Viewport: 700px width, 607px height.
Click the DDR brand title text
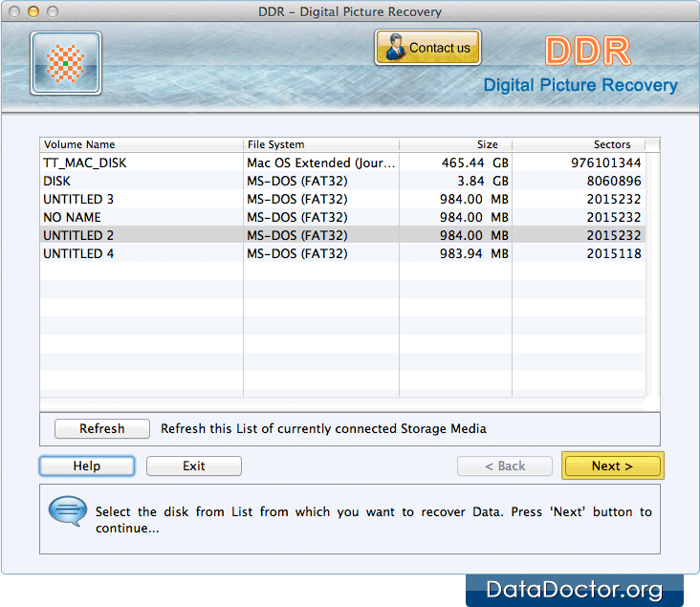pyautogui.click(x=587, y=51)
